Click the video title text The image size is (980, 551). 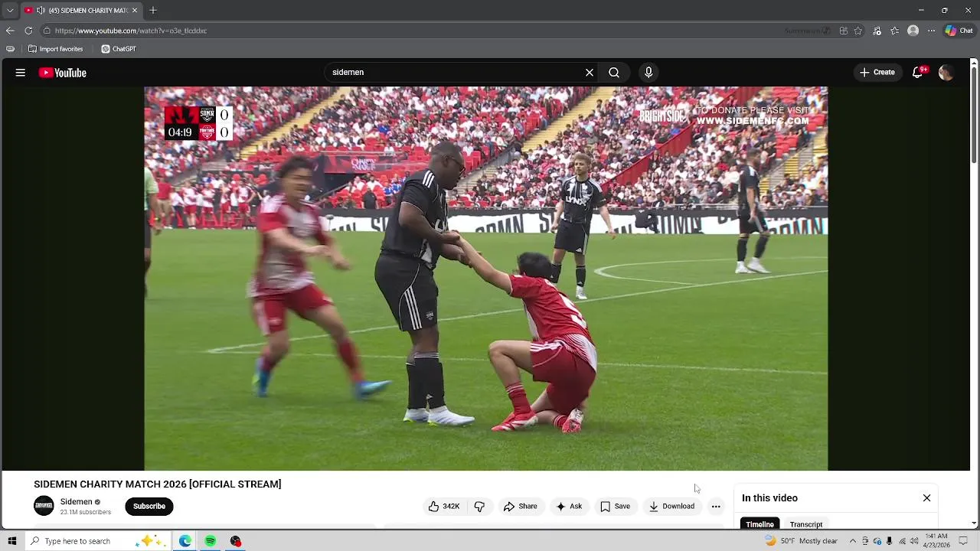[158, 484]
